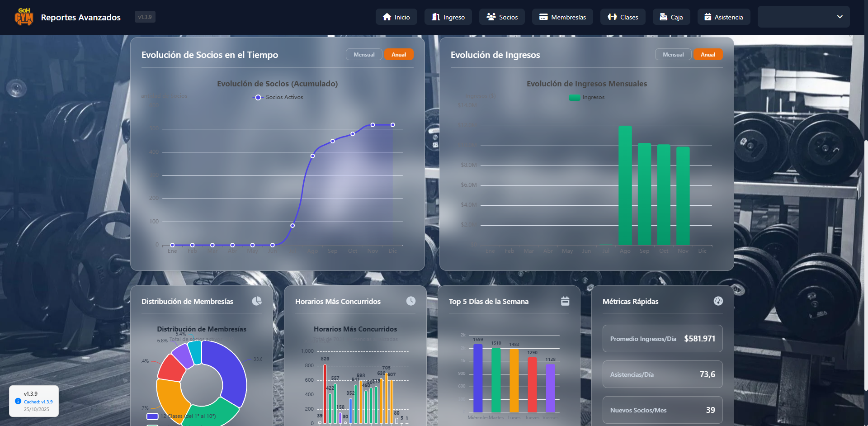Switch Evolución de Ingresos chart to Mensual
This screenshot has height=426, width=868.
[x=673, y=55]
